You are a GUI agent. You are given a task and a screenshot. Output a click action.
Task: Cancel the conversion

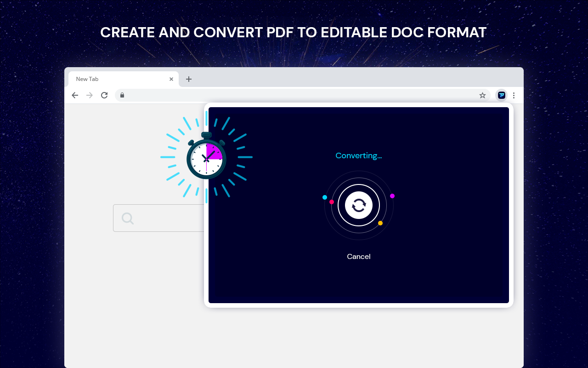click(x=359, y=257)
